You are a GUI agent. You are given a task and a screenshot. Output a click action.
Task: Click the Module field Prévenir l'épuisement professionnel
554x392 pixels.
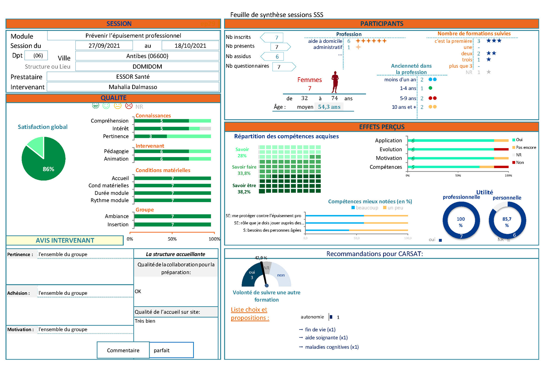coord(133,35)
